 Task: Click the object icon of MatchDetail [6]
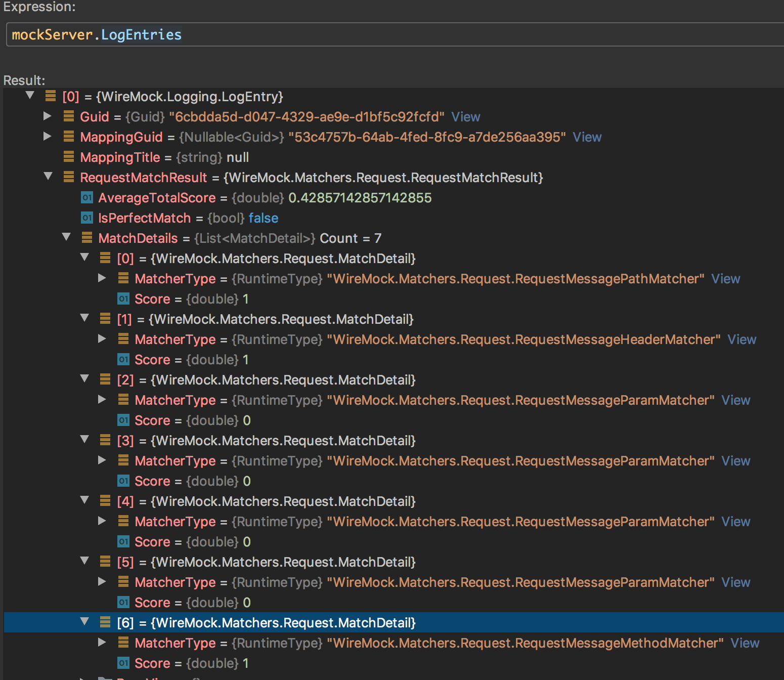tap(105, 622)
